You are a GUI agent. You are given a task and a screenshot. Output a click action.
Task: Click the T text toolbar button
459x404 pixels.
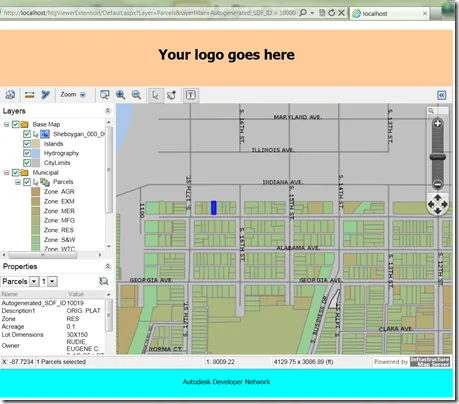pyautogui.click(x=191, y=95)
